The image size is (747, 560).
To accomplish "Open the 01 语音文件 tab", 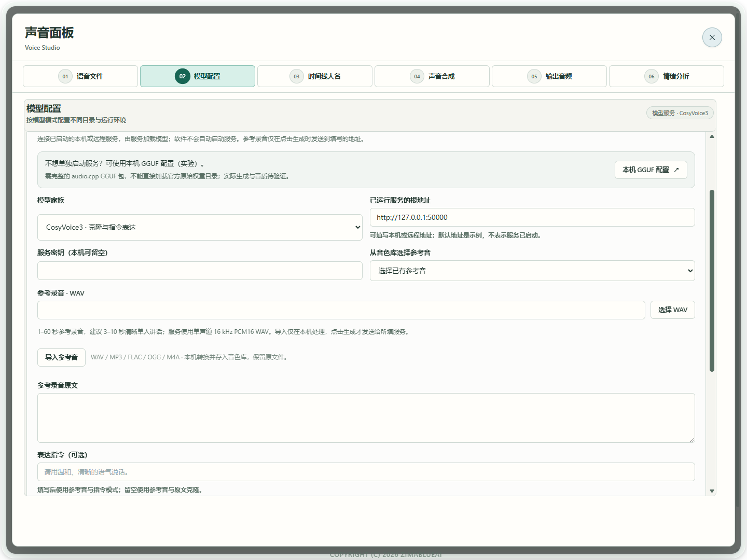I will 80,76.
